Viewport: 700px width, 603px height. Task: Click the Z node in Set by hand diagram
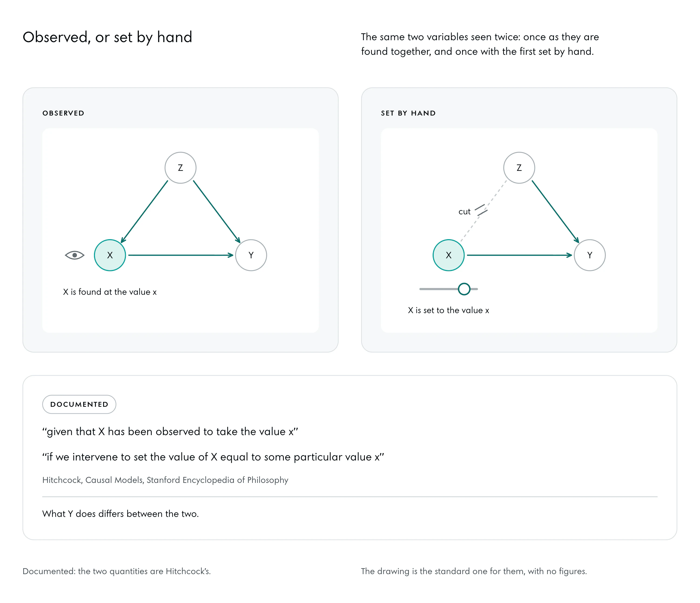click(x=519, y=168)
